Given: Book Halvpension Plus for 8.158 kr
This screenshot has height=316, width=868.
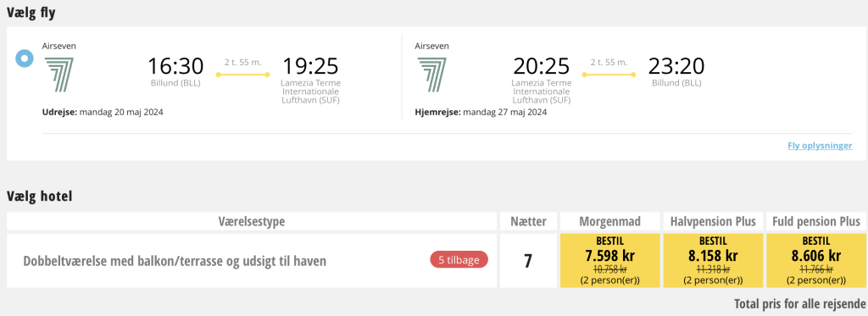Looking at the screenshot, I should pyautogui.click(x=713, y=261).
